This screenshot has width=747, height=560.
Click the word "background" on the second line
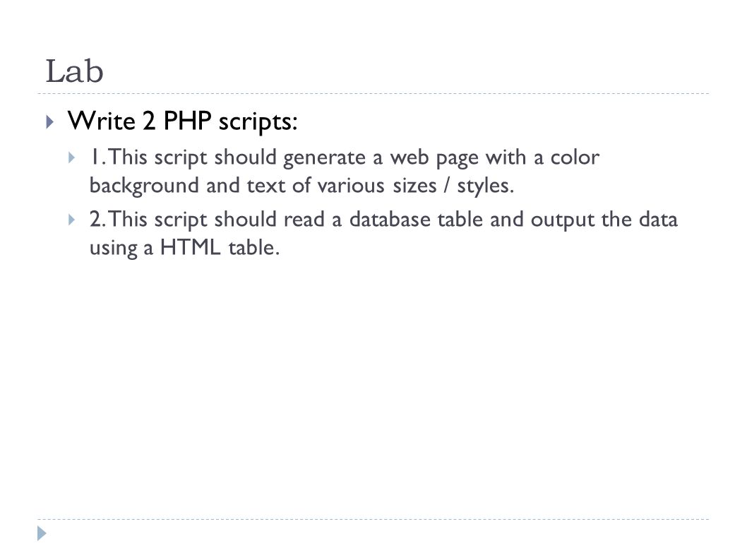(x=144, y=186)
